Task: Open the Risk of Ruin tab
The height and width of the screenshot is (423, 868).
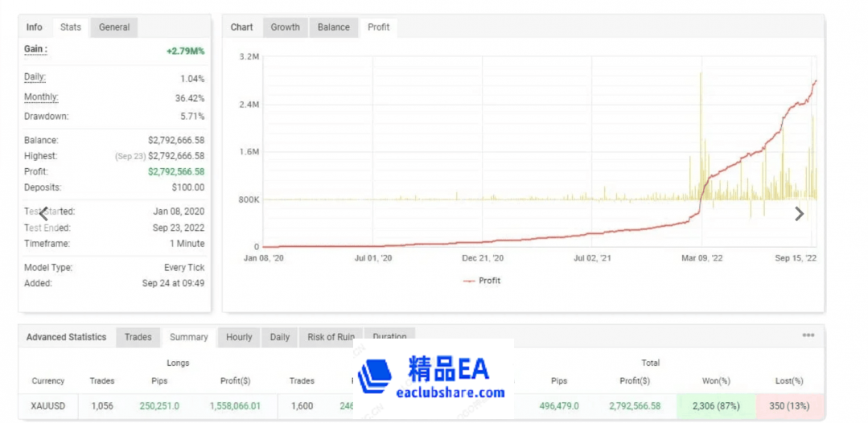Action: 331,337
